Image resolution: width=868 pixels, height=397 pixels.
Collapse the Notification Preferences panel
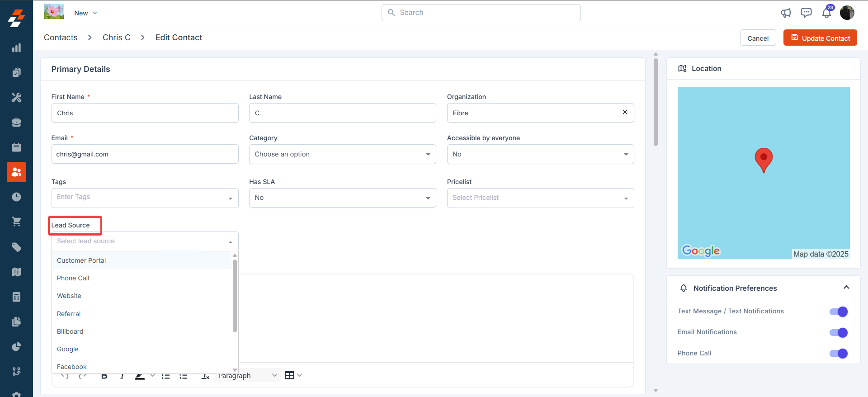point(846,288)
